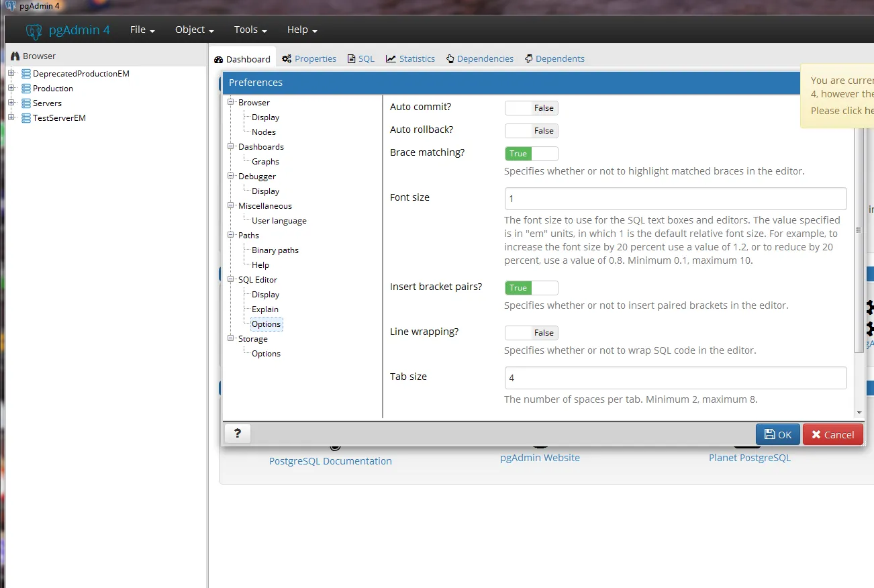Open the PostgreSQL Documentation link

[330, 461]
